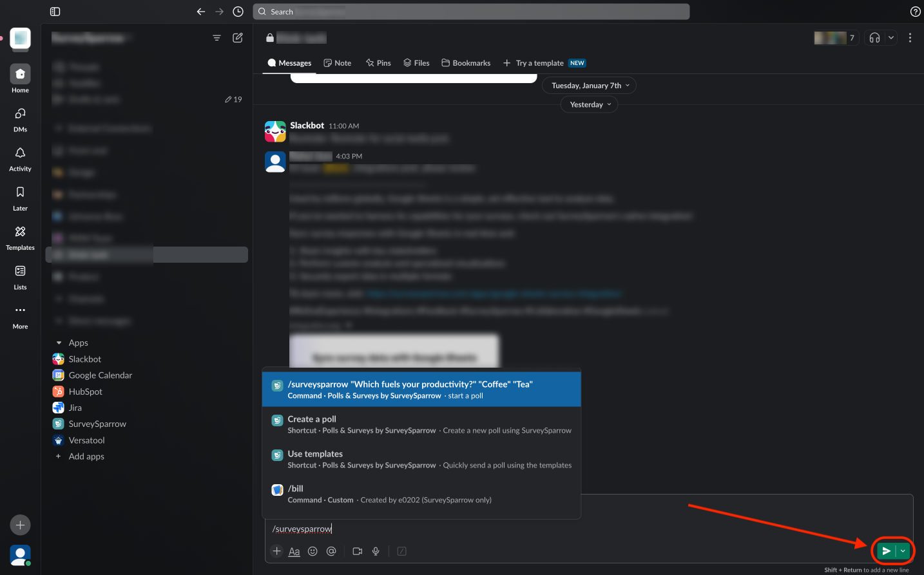This screenshot has height=575, width=924.
Task: Open SurveySparrow app in sidebar
Action: 97,424
